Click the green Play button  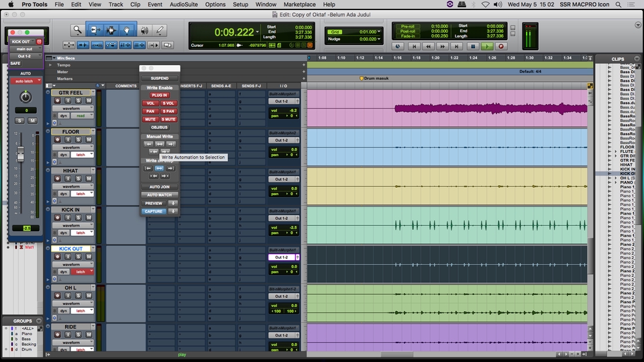point(487,46)
